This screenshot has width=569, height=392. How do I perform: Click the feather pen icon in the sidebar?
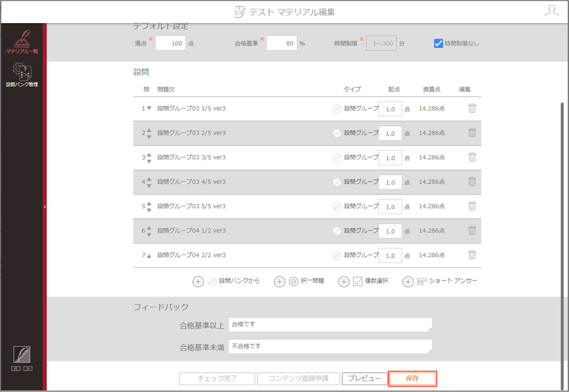click(22, 354)
